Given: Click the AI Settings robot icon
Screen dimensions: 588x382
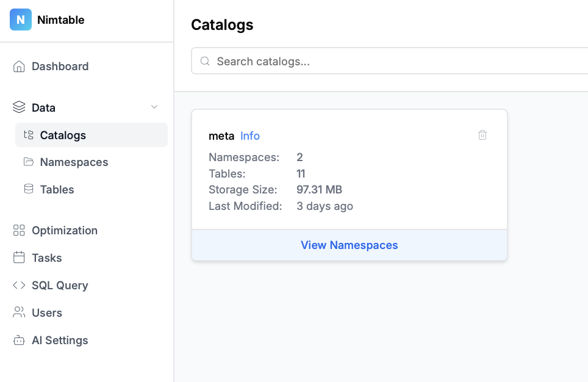Looking at the screenshot, I should (x=19, y=340).
